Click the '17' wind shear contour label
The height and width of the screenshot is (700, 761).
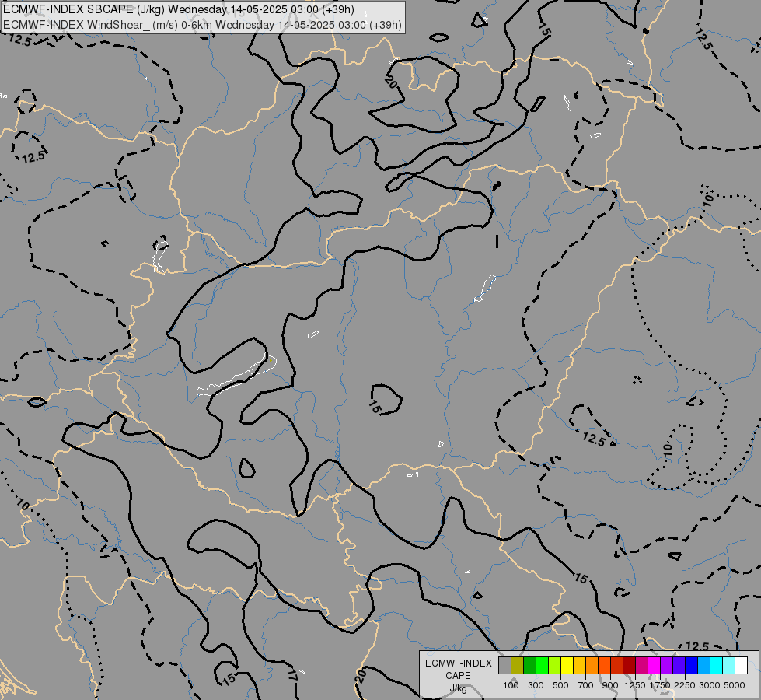coord(291,674)
